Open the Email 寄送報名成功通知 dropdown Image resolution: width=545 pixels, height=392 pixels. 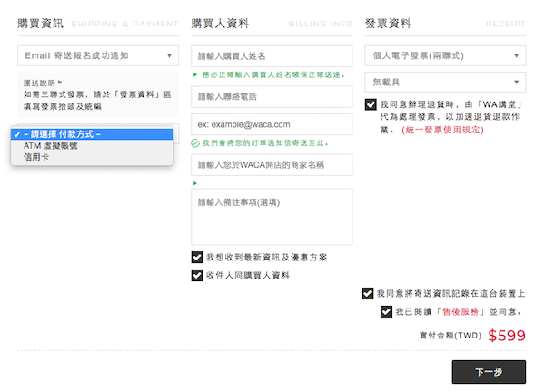coord(98,55)
